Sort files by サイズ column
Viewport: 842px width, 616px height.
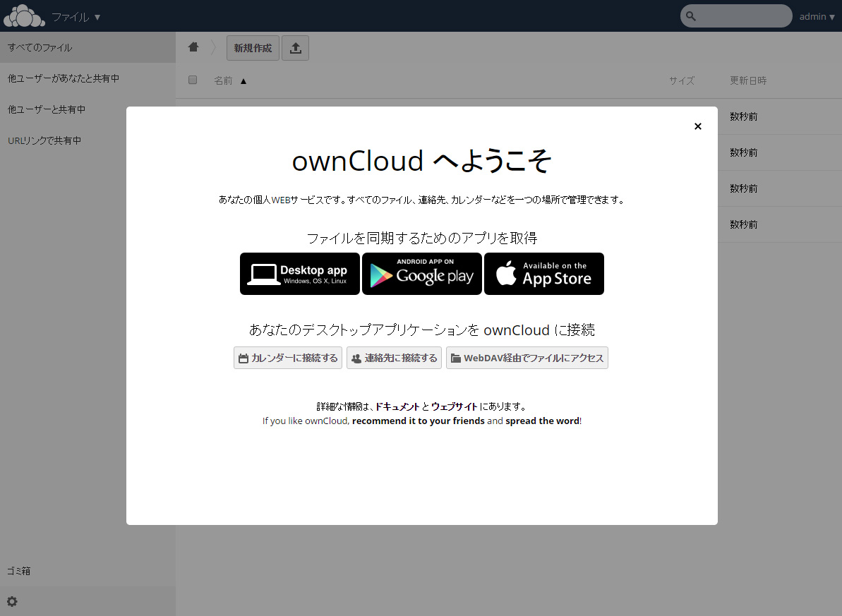tap(682, 80)
